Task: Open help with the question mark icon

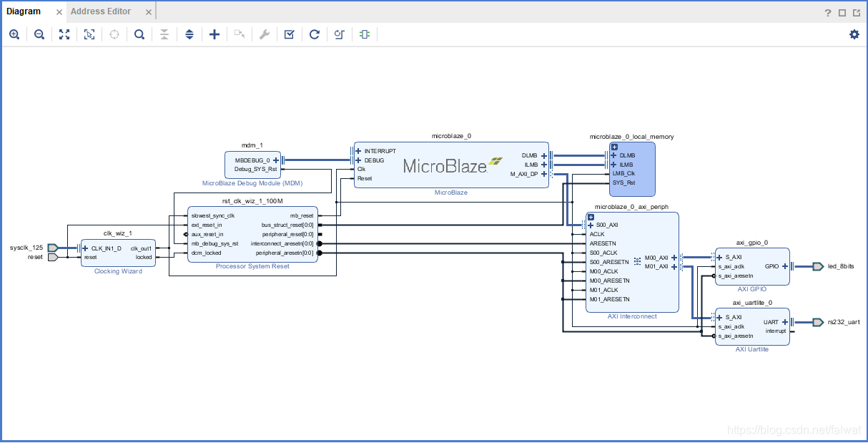Action: (x=828, y=12)
